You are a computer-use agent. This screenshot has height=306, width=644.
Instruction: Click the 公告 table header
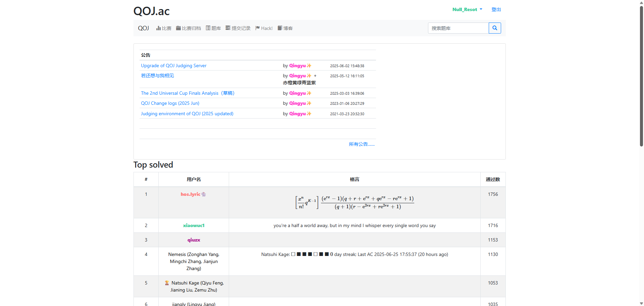146,55
